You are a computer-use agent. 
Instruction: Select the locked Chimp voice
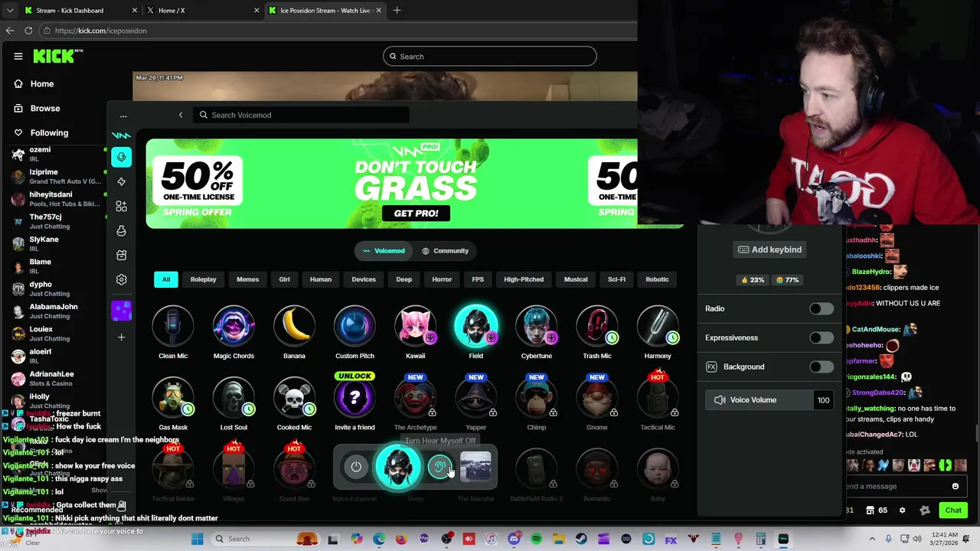[x=536, y=398]
